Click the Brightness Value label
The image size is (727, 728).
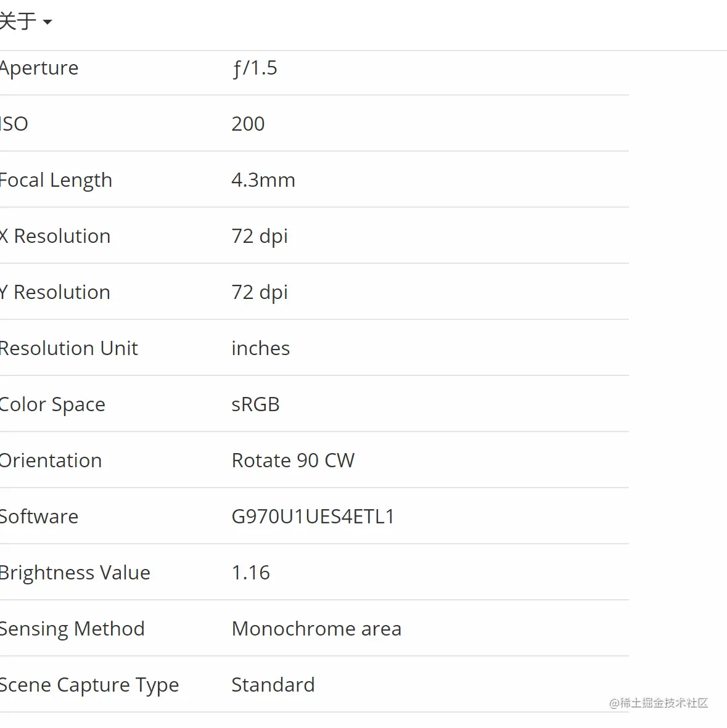75,573
